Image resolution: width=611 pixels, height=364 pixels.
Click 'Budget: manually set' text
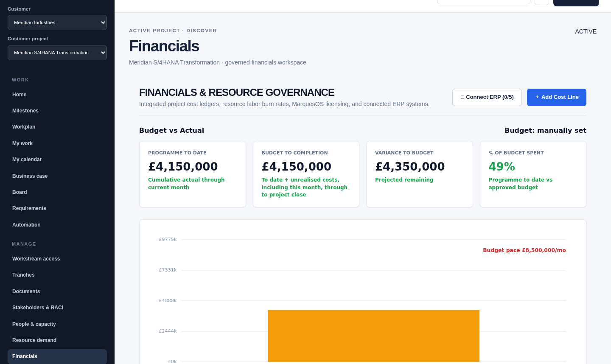coord(545,131)
